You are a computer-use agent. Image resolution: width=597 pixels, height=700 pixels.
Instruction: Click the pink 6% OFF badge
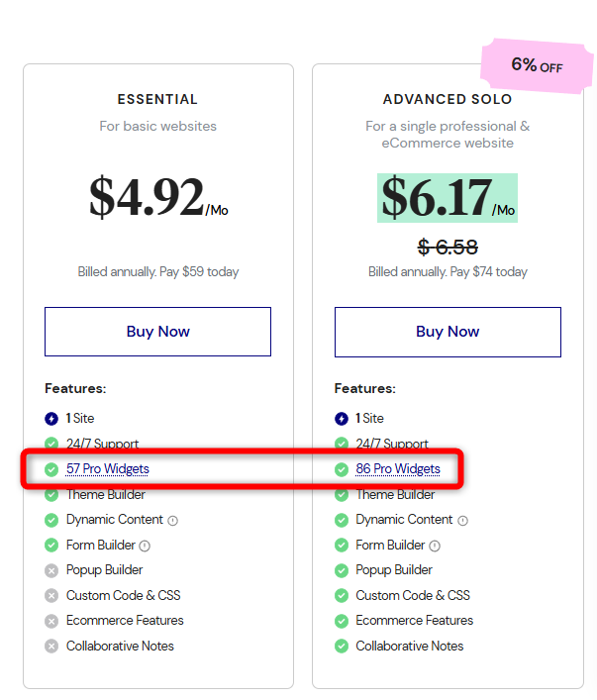536,66
